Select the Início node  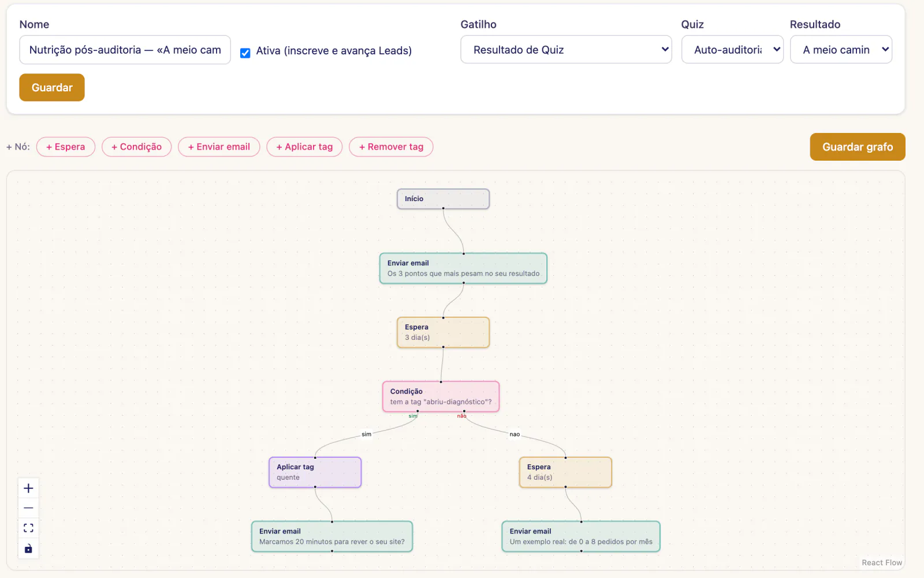[x=443, y=199]
